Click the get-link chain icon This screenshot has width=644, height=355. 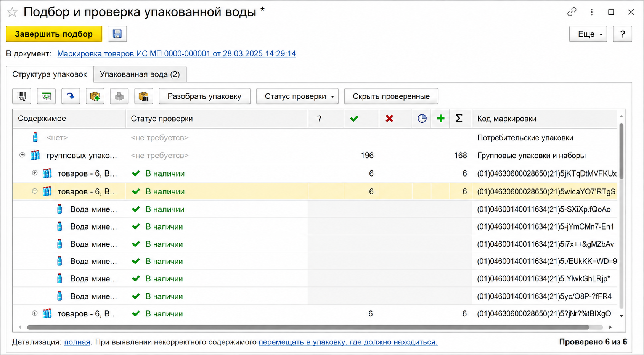pyautogui.click(x=572, y=12)
